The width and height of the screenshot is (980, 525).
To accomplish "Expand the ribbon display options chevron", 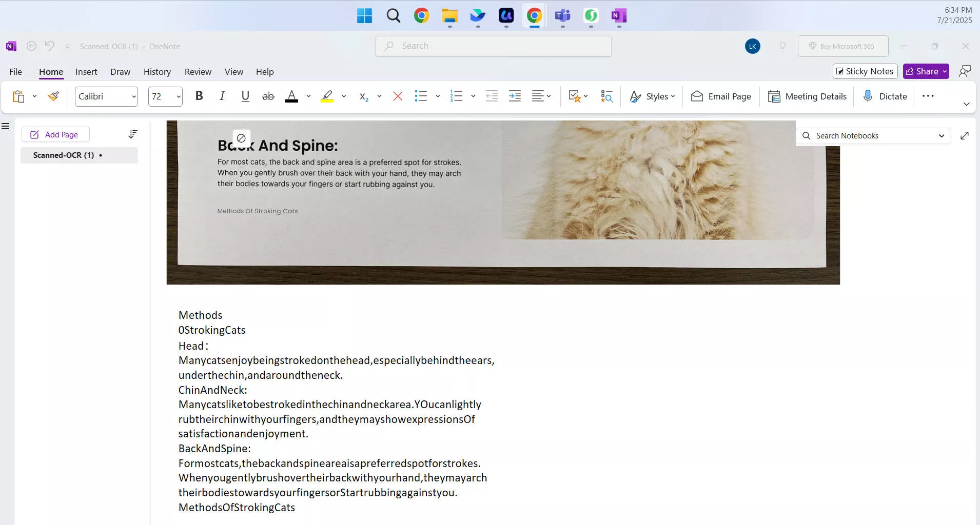I will [967, 104].
